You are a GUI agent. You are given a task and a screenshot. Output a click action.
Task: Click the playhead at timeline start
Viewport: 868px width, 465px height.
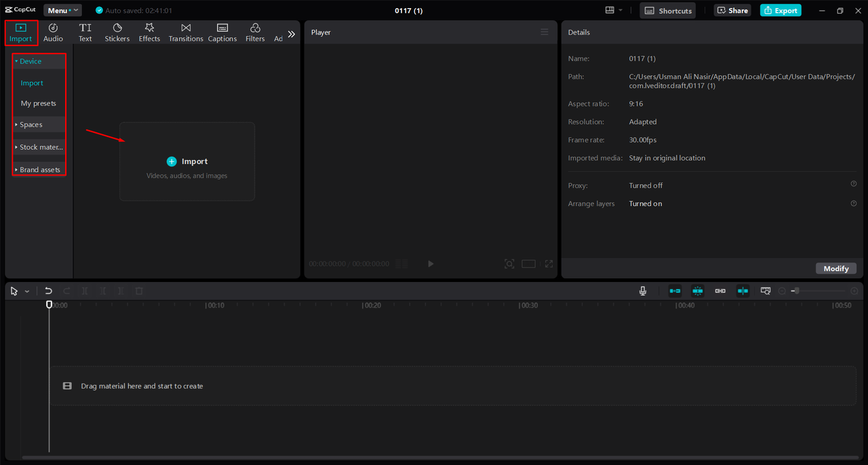[x=49, y=305]
